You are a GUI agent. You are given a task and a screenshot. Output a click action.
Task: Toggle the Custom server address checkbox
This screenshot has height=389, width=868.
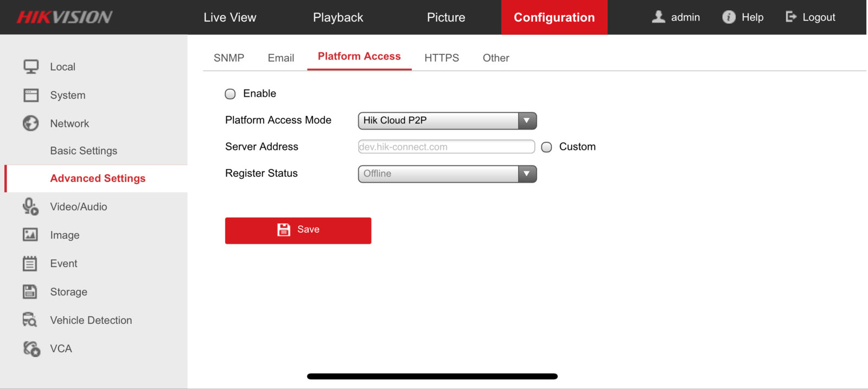point(547,147)
